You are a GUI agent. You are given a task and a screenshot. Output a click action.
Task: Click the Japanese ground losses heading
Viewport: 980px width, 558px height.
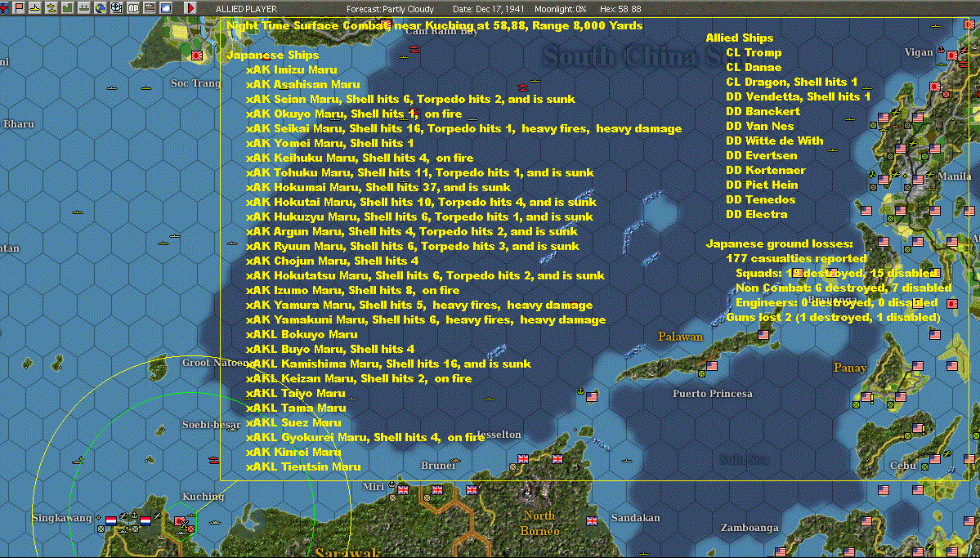tap(780, 243)
